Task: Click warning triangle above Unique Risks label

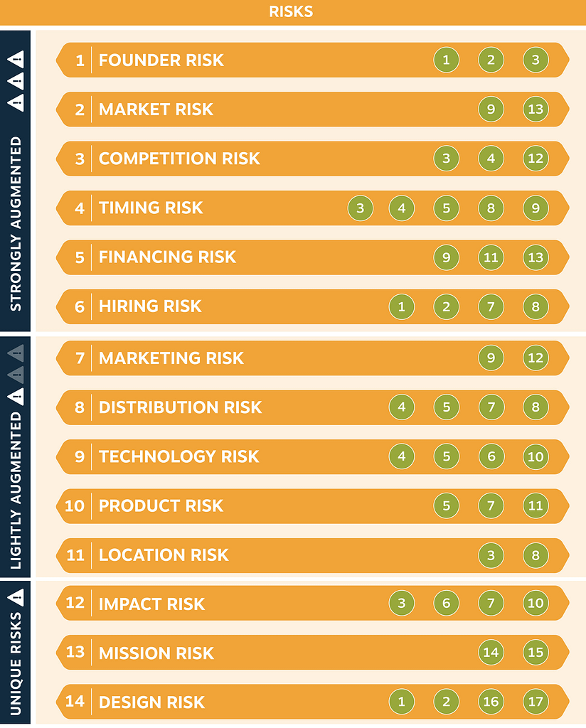Action: 16,597
